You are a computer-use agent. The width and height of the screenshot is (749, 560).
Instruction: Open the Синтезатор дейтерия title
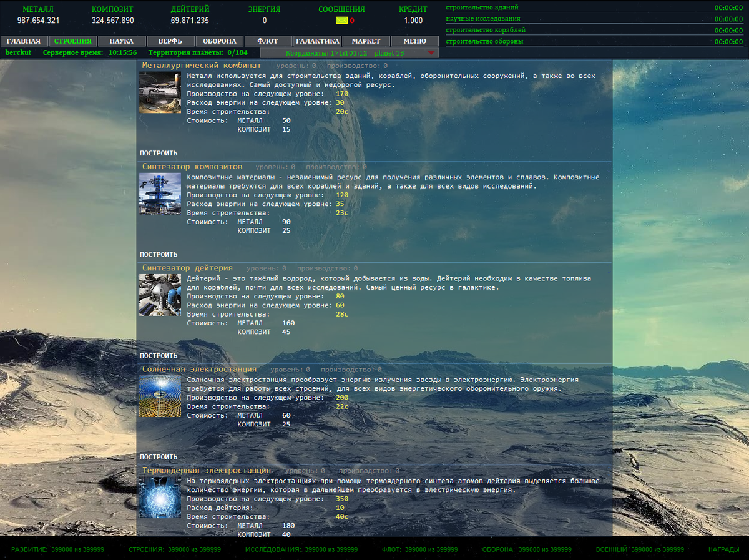click(187, 268)
